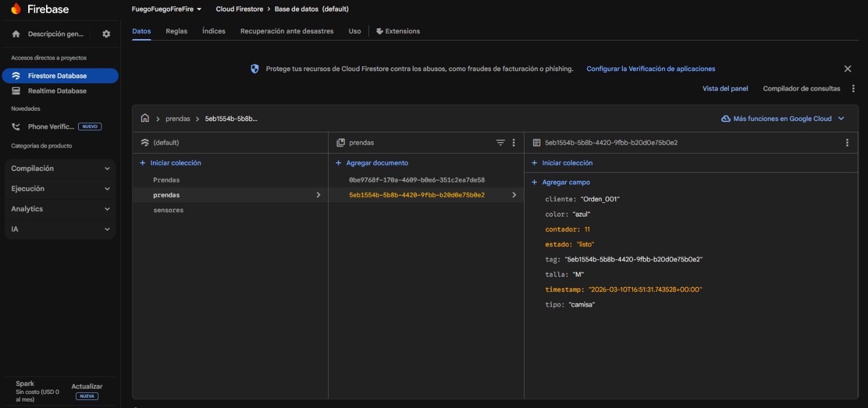The width and height of the screenshot is (868, 408).
Task: Click Configurar la Verificación de aplicaciones link
Action: (x=650, y=69)
